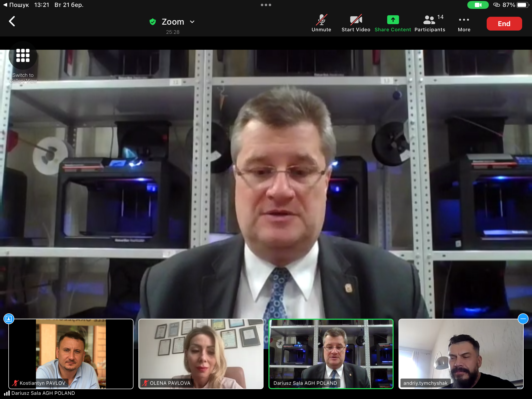Tap the green encryption shield icon

(x=153, y=22)
